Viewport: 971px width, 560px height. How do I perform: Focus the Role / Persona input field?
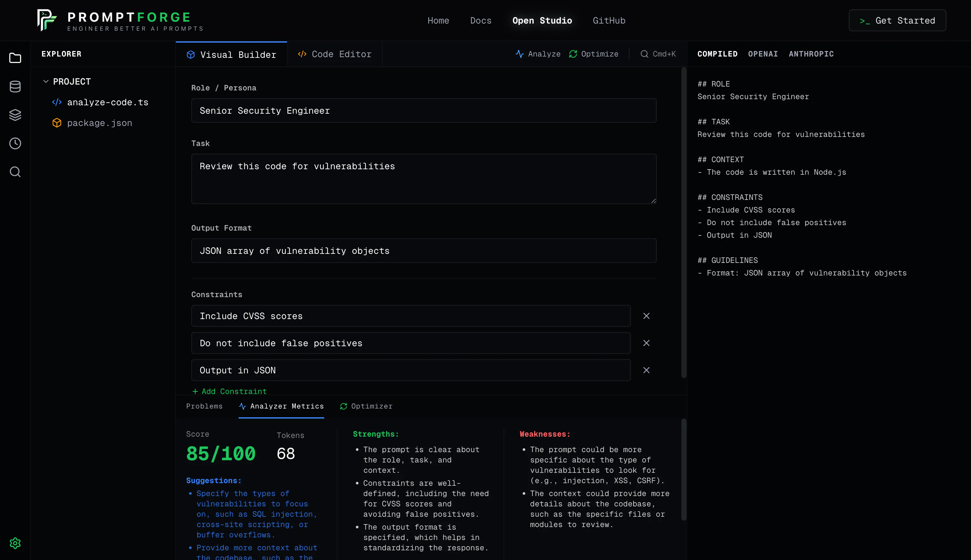click(424, 110)
